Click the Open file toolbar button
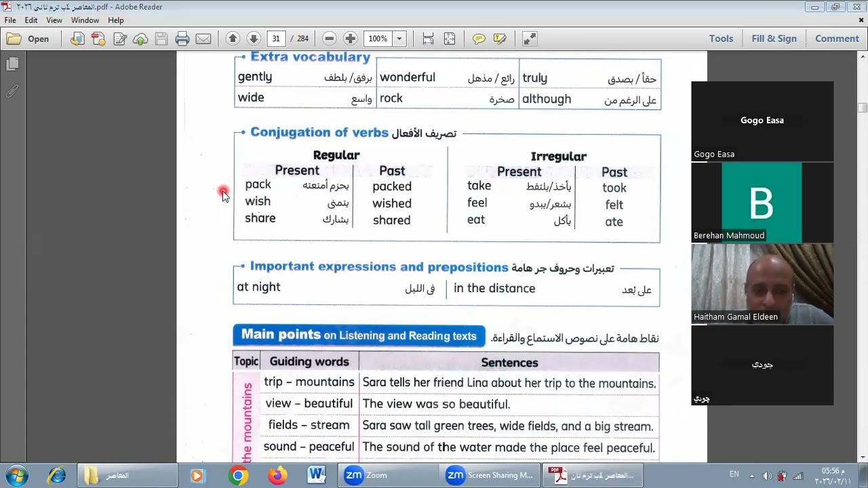This screenshot has width=868, height=488. point(28,39)
